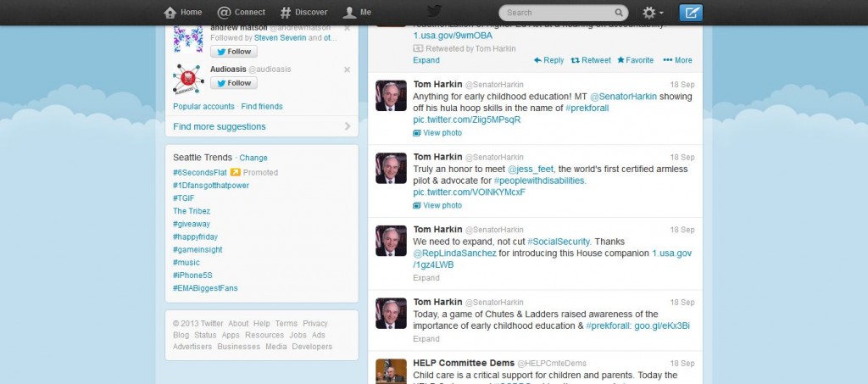868x384 pixels.
Task: Compose a new tweet
Action: pos(690,12)
